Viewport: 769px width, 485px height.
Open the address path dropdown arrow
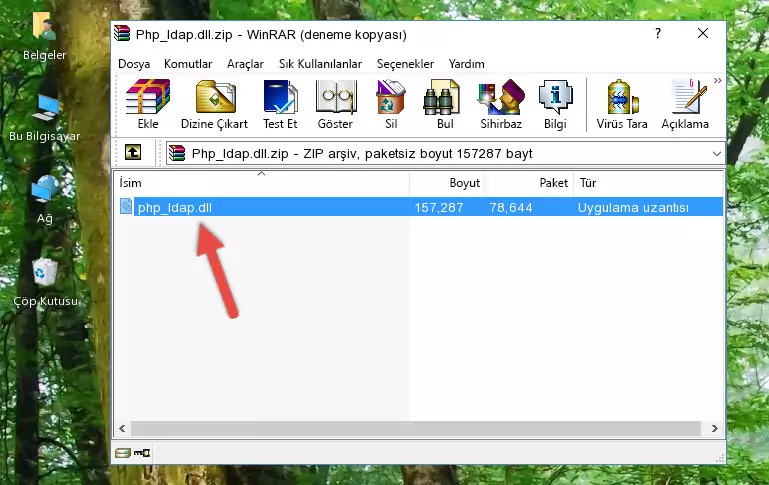[717, 154]
